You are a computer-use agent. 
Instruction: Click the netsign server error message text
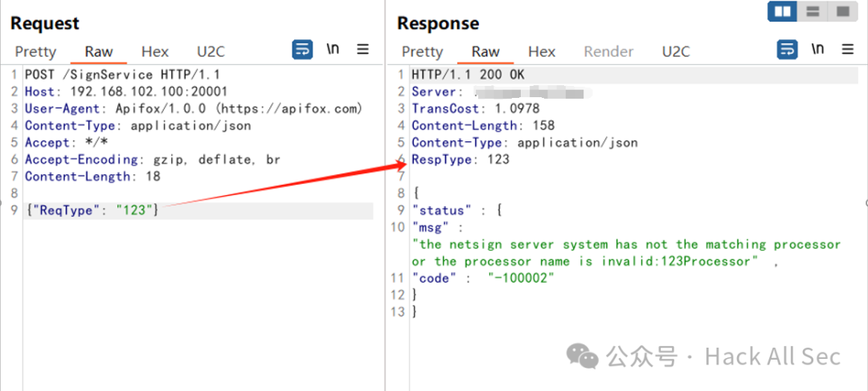coord(627,253)
